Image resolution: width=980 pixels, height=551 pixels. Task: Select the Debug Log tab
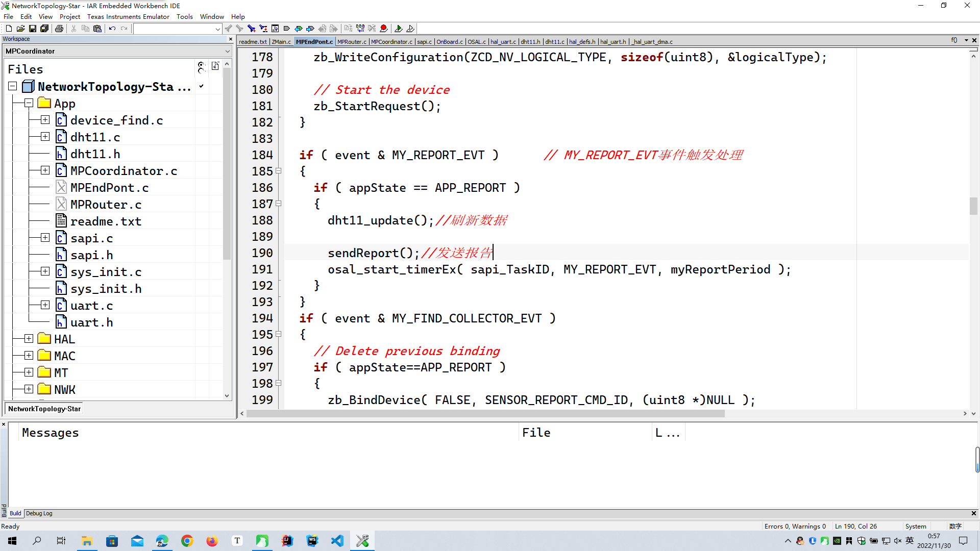point(39,513)
